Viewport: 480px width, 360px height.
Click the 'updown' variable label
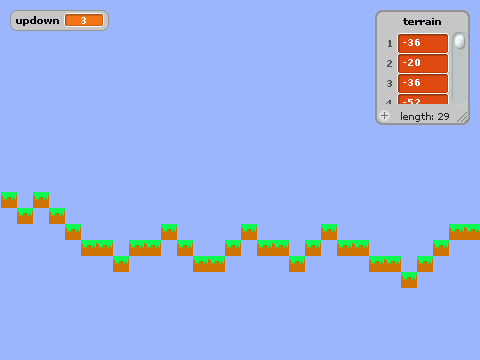pos(37,21)
